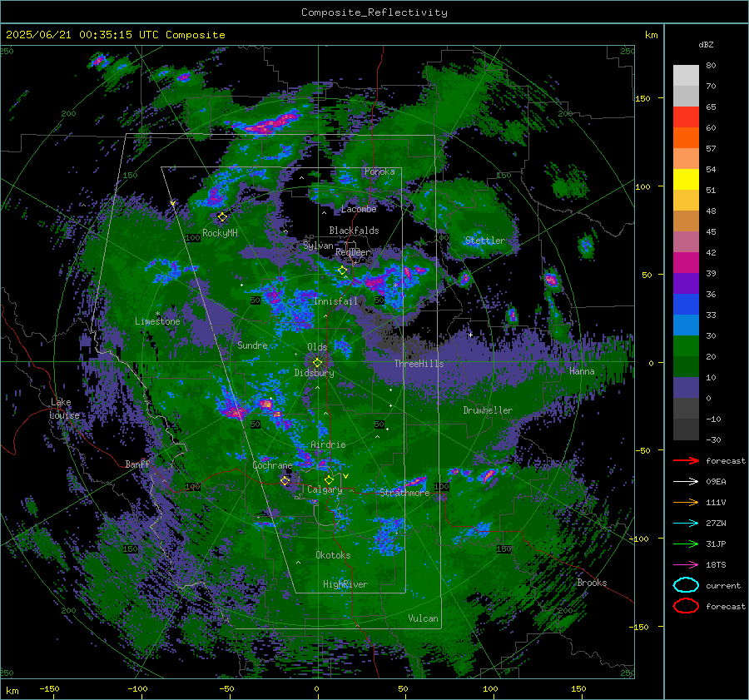Click the Calgary city label

[325, 489]
